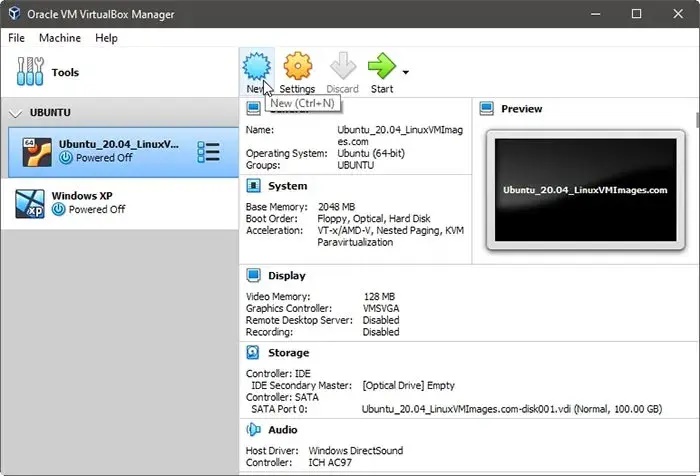Open the File menu

point(17,38)
